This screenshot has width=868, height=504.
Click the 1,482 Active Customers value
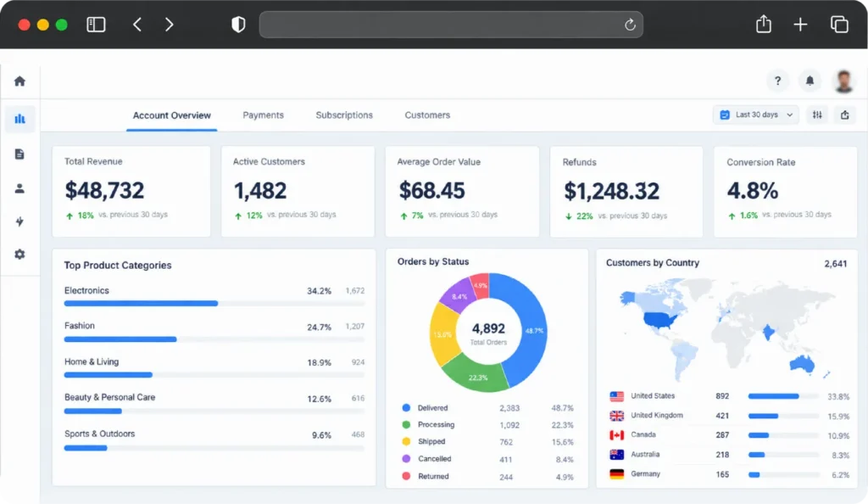pos(260,191)
